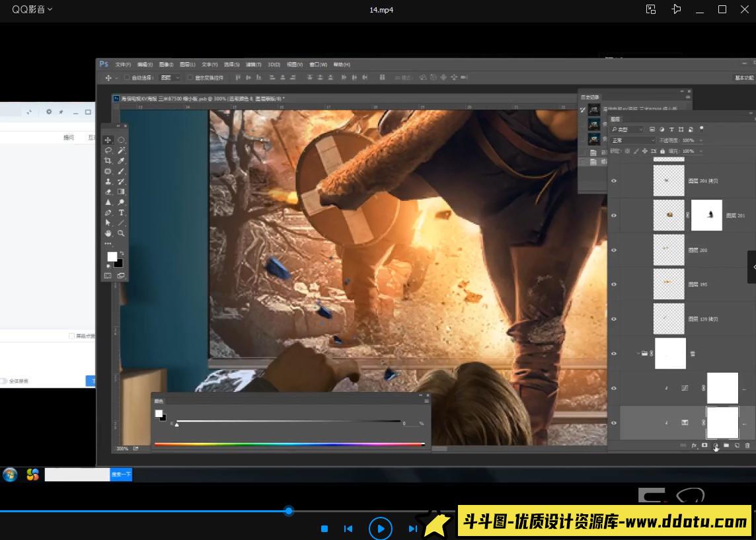Select the Elliptical Marquee tool

[121, 140]
